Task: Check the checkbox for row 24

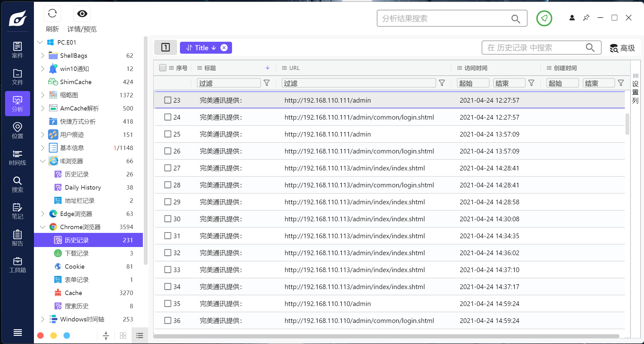Action: pyautogui.click(x=168, y=117)
